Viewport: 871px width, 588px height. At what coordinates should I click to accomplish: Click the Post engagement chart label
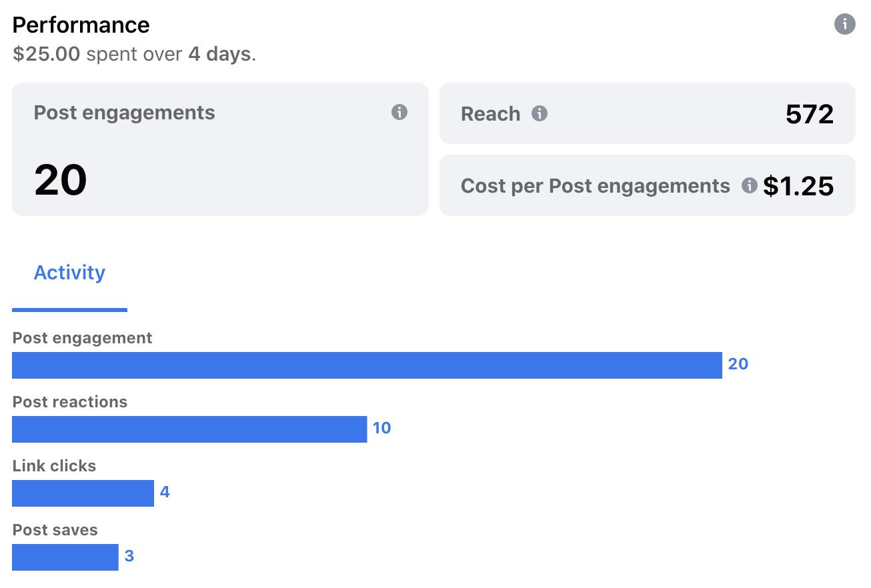coord(82,338)
